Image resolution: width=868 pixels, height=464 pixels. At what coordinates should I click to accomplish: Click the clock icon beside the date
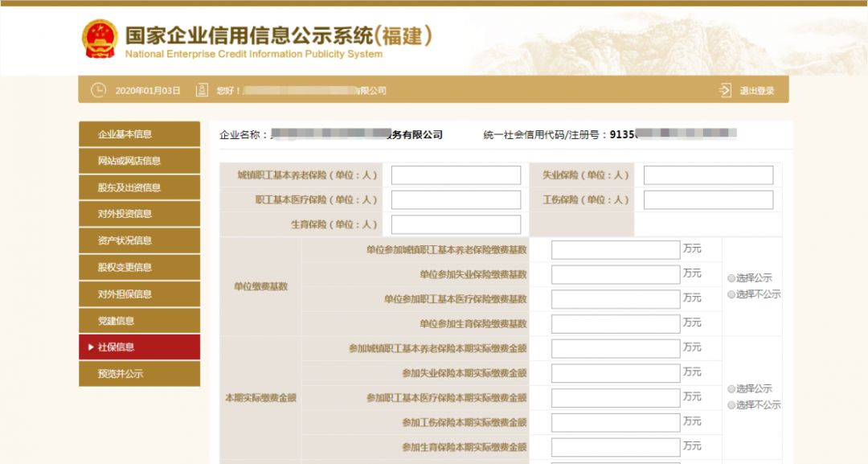97,91
